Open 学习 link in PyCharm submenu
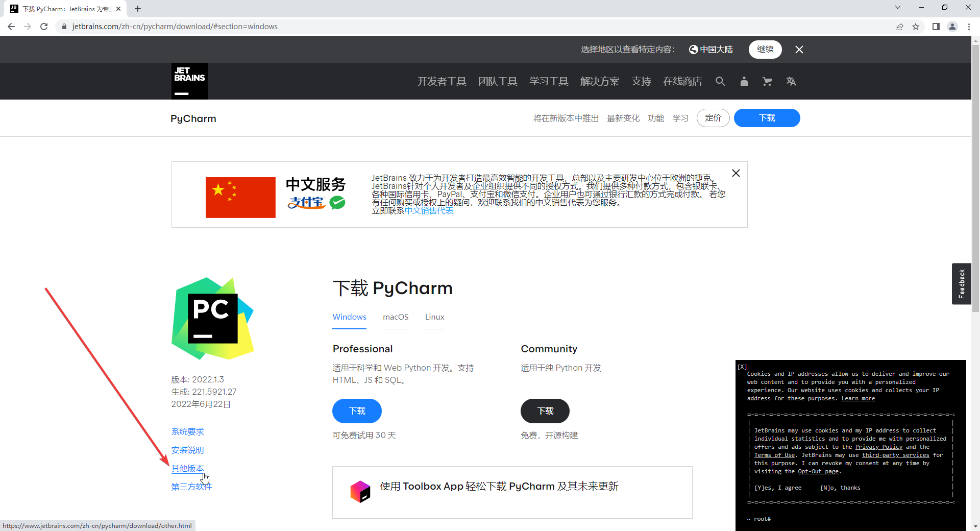980x531 pixels. (x=680, y=118)
